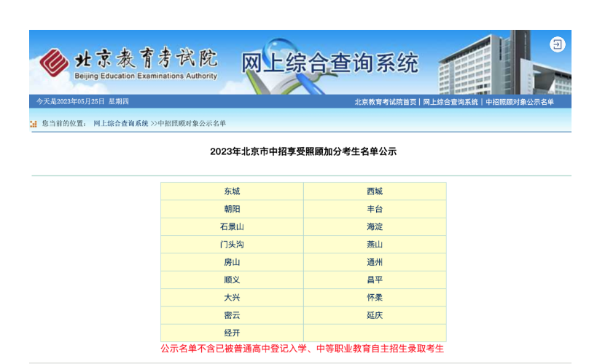Open the 东城 district list

(232, 191)
